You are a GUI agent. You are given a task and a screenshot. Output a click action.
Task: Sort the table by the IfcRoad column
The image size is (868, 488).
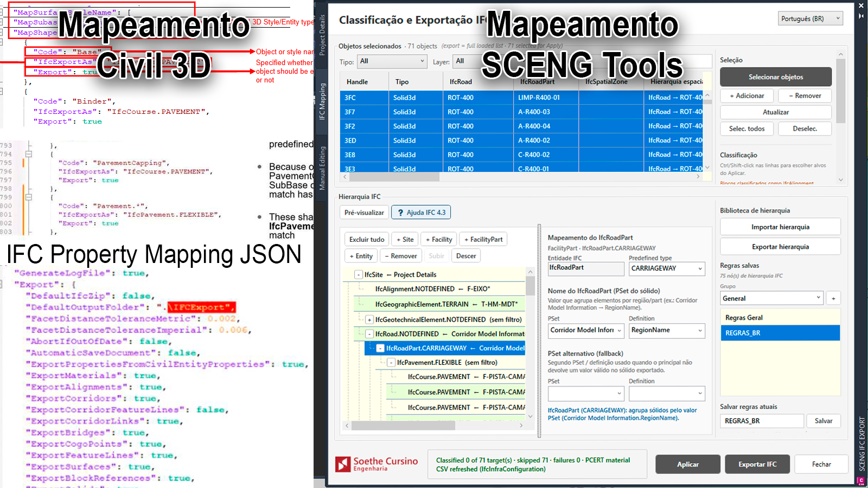click(x=478, y=82)
